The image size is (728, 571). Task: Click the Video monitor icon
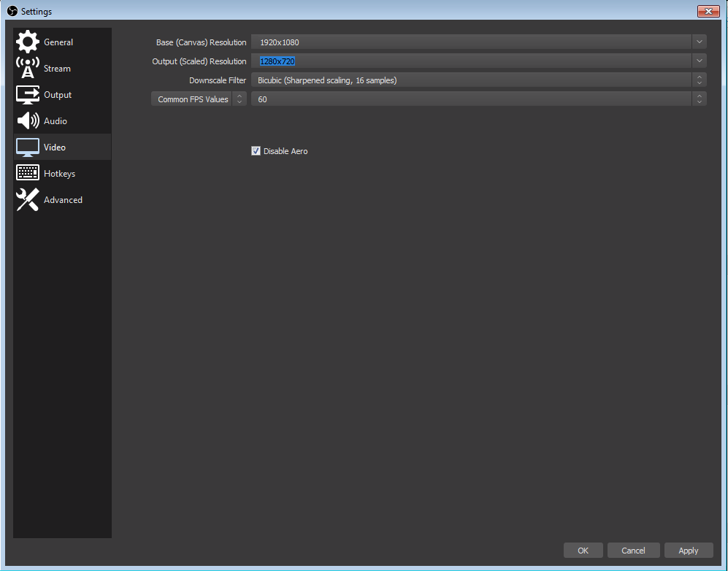click(x=28, y=147)
